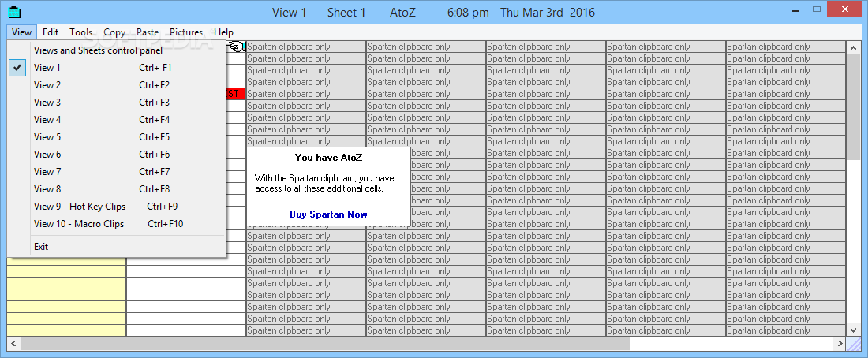Click the bottom yellow cell in first column
This screenshot has width=868, height=358.
click(x=66, y=330)
